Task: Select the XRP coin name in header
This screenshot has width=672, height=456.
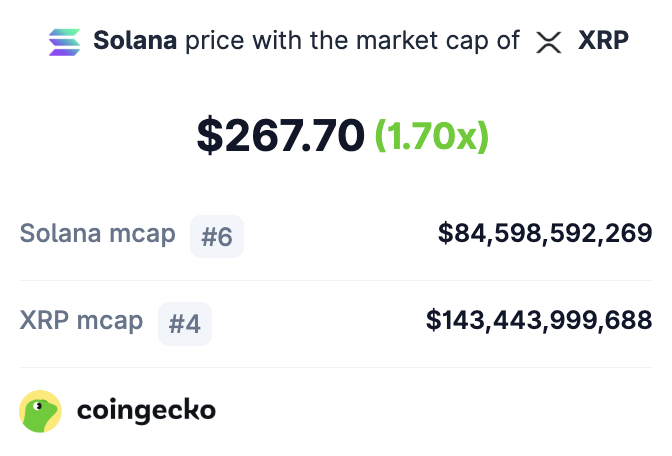Action: [603, 41]
